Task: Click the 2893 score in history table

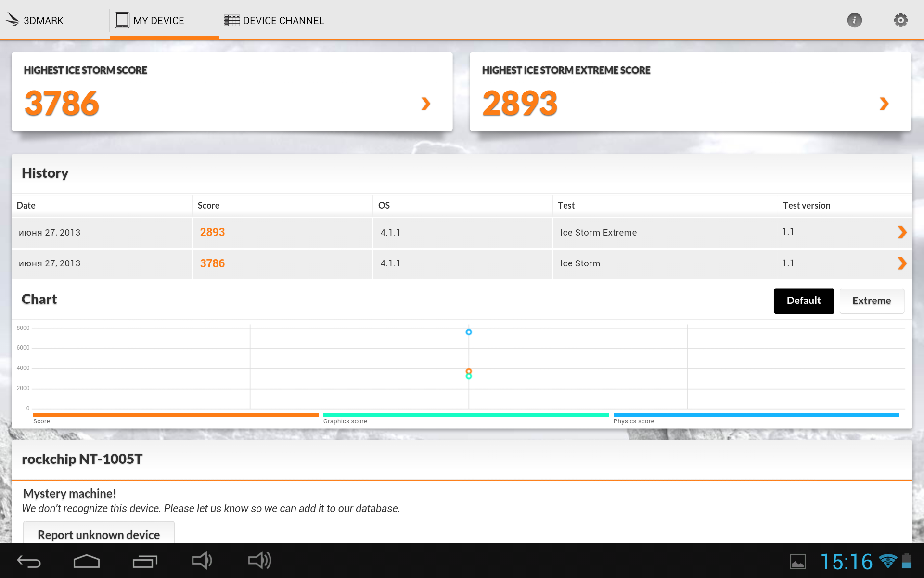Action: click(212, 232)
